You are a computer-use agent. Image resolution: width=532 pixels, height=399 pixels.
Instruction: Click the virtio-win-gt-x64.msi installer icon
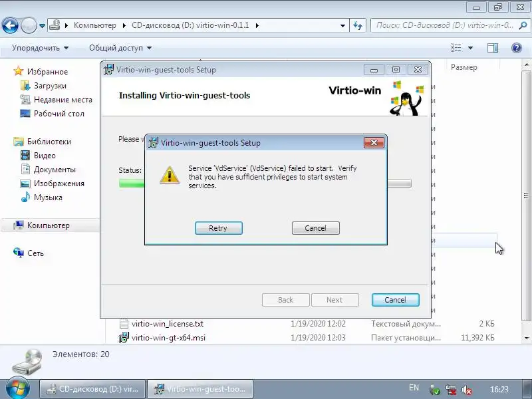124,338
